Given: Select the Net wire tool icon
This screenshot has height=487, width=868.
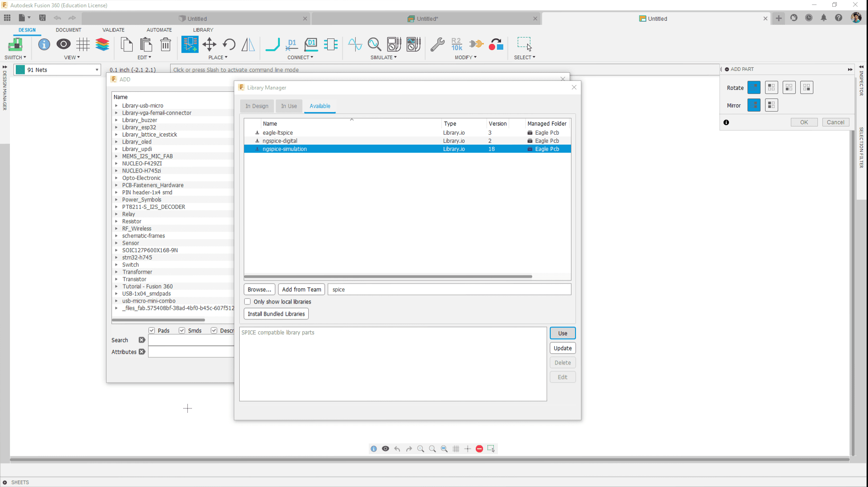Looking at the screenshot, I should tap(272, 44).
